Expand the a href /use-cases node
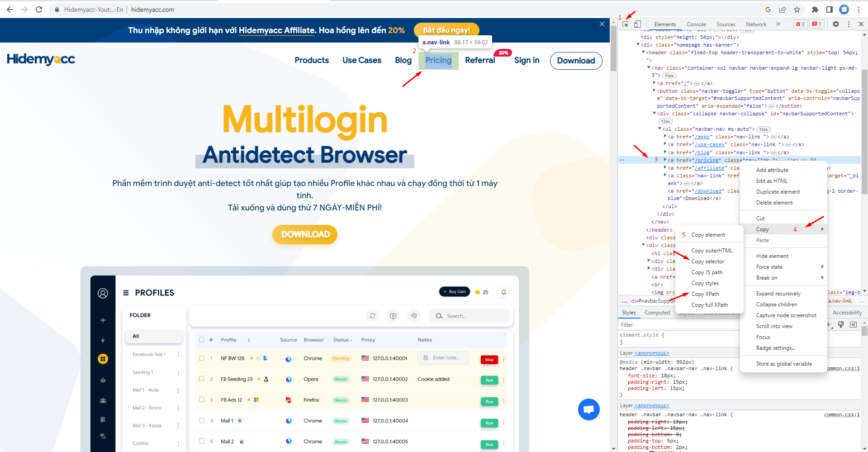868x452 pixels. [x=665, y=144]
